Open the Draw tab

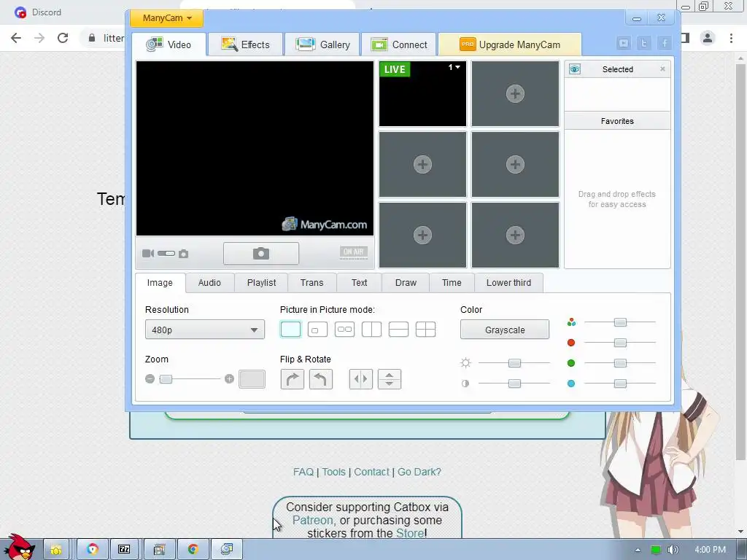click(x=406, y=283)
